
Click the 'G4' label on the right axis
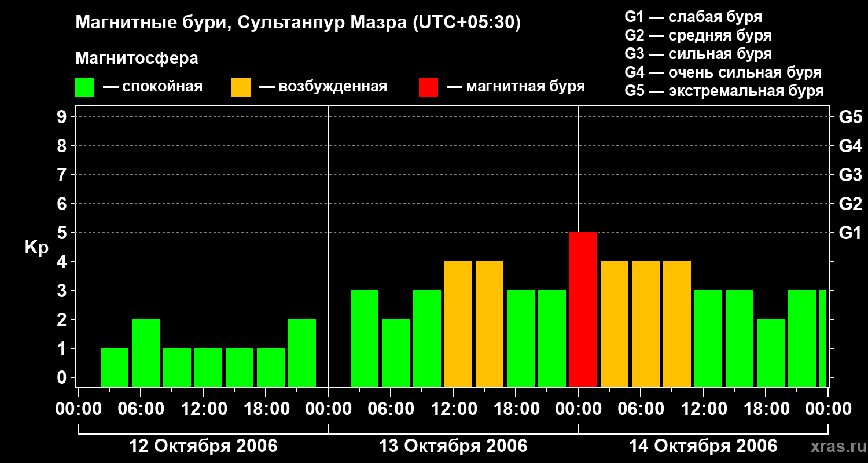tap(851, 146)
